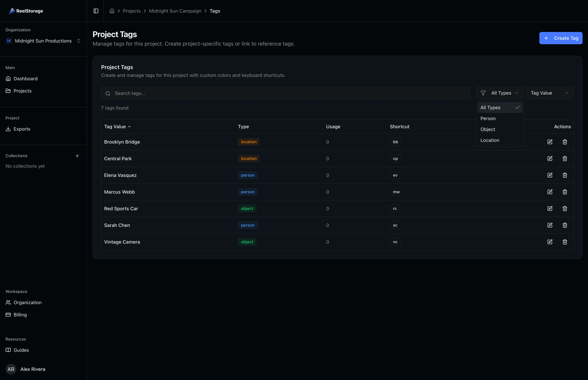The height and width of the screenshot is (380, 588).
Task: Navigate to Midnight Sun Campaign breadcrumb
Action: [175, 11]
